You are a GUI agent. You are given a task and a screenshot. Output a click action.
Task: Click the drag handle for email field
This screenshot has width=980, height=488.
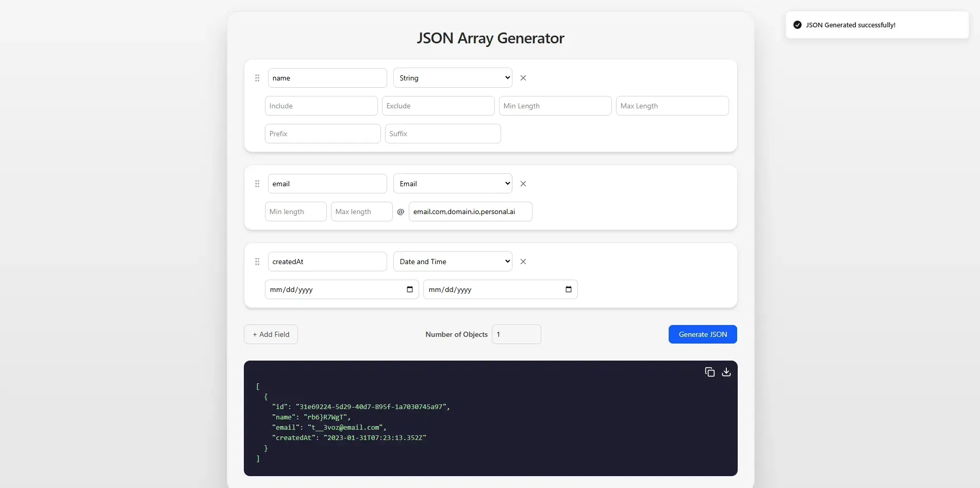tap(257, 184)
